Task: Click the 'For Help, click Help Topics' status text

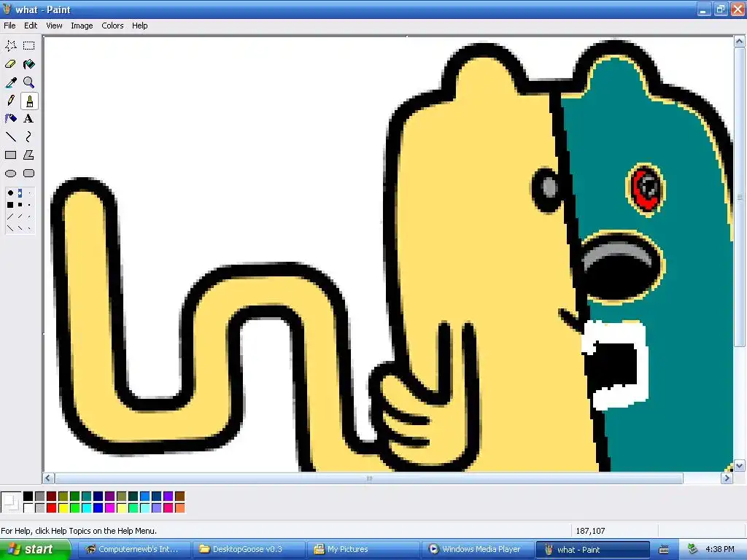Action: pos(79,531)
